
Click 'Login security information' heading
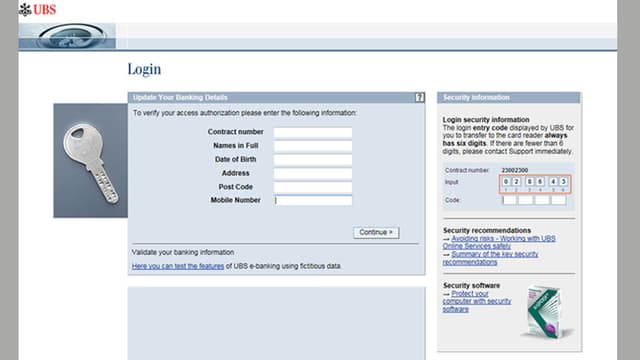point(486,120)
